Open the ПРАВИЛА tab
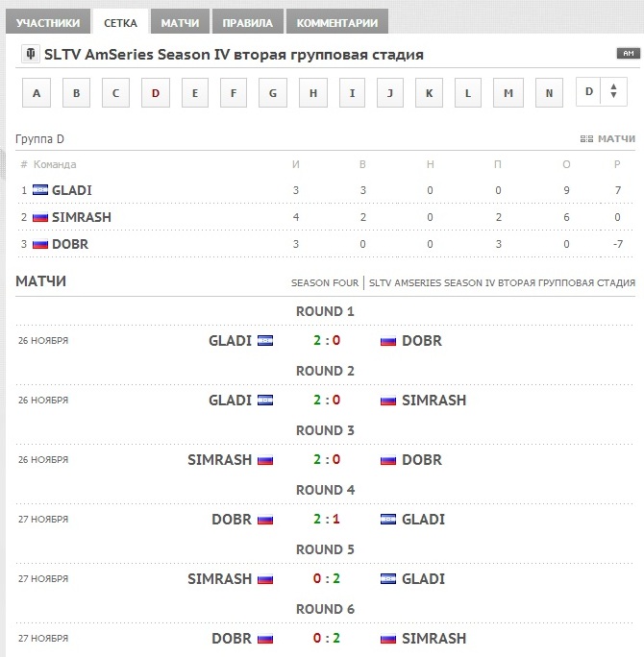 pyautogui.click(x=247, y=22)
